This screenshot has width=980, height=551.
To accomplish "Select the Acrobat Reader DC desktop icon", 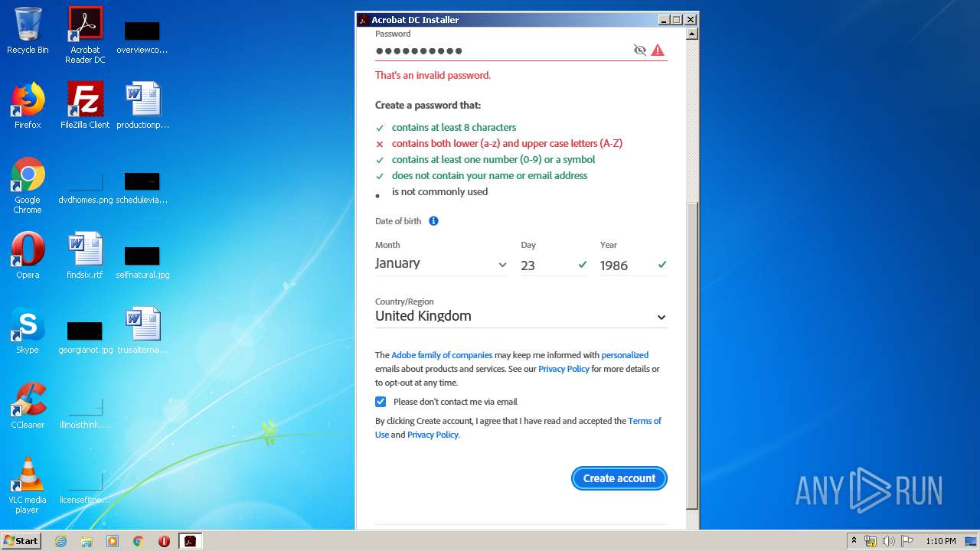I will click(x=85, y=35).
